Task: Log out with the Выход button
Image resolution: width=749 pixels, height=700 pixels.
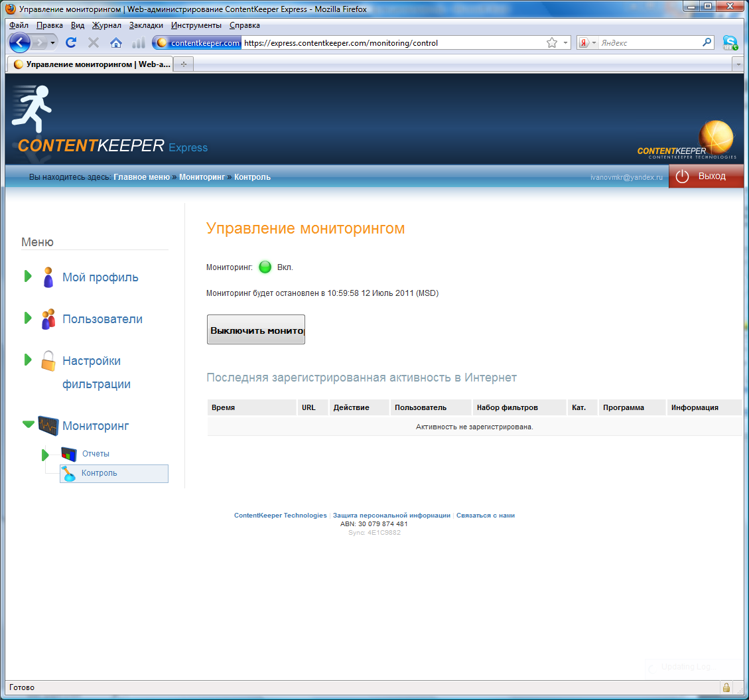Action: pos(706,176)
